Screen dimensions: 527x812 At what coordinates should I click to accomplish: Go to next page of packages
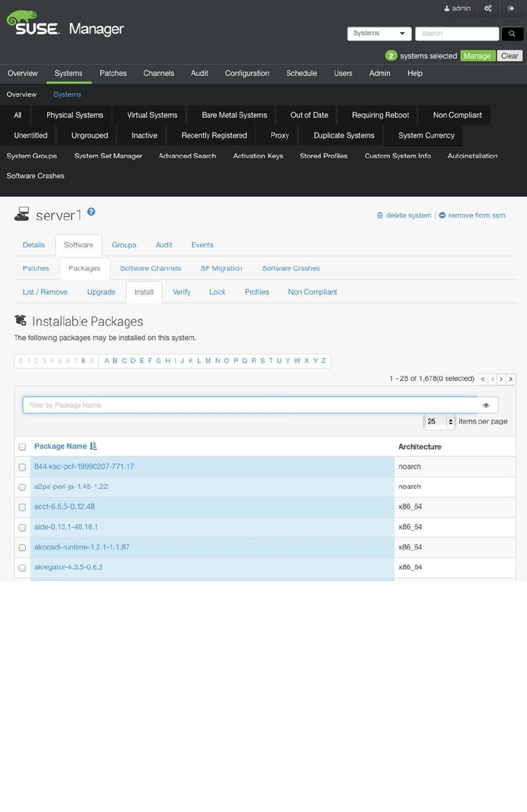click(502, 379)
